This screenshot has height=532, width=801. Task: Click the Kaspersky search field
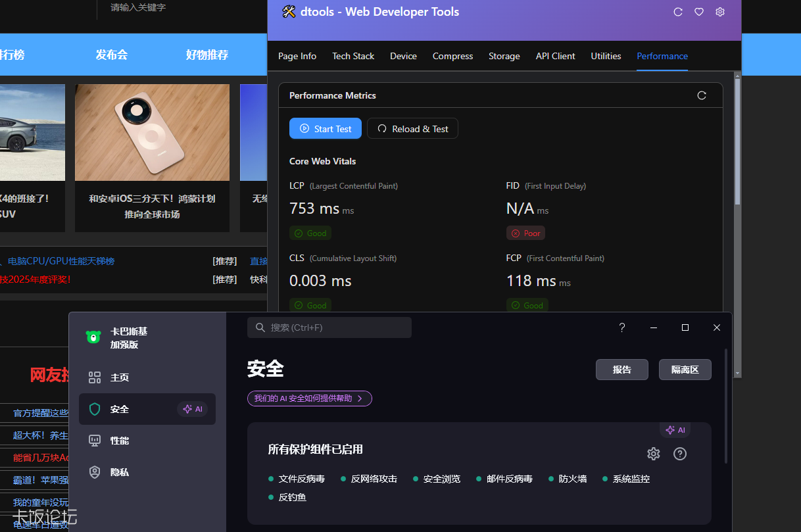point(329,327)
